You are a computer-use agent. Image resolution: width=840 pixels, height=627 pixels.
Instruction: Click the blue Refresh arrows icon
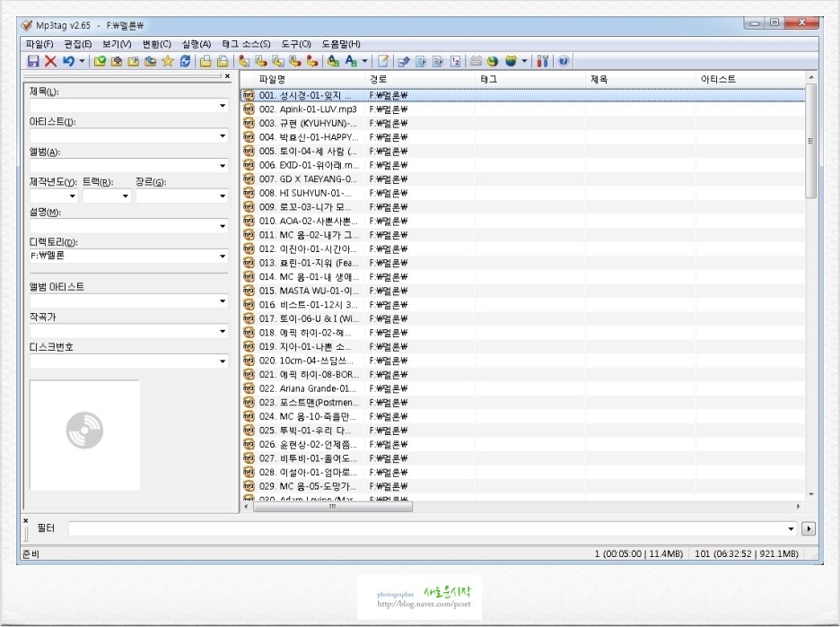point(185,61)
